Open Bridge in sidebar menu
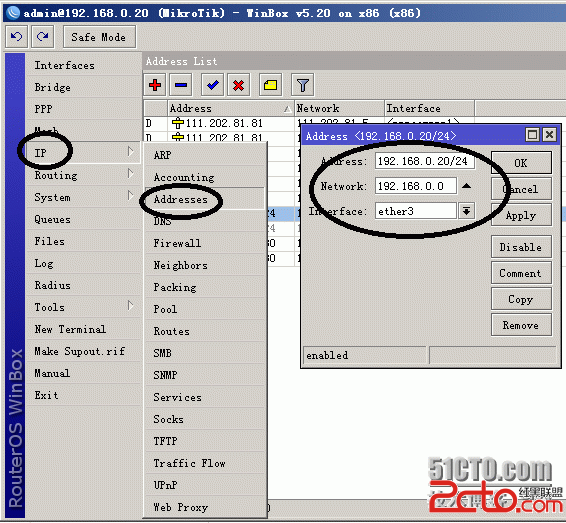Screen dimensions: 566x523 [x=83, y=87]
